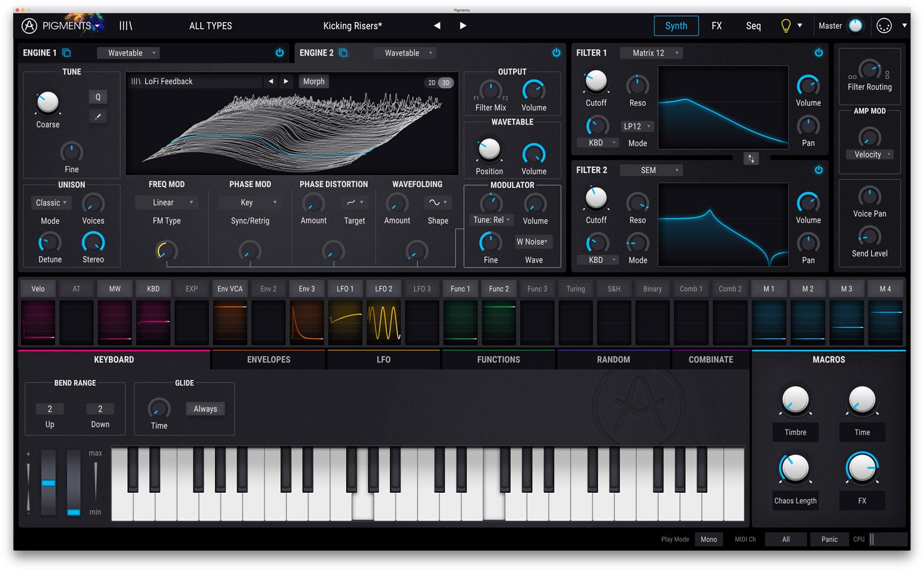The height and width of the screenshot is (571, 924).
Task: Toggle Engine 1 power button
Action: pyautogui.click(x=280, y=53)
